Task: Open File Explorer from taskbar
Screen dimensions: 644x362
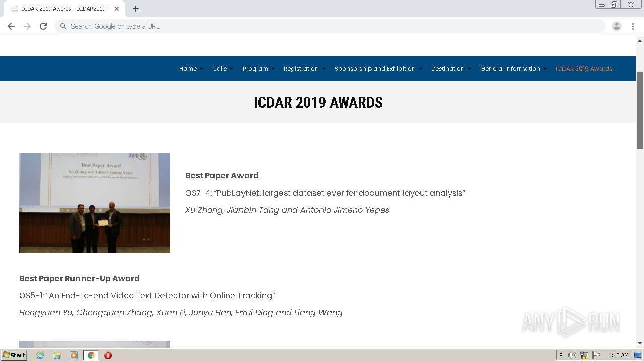Action: point(57,355)
